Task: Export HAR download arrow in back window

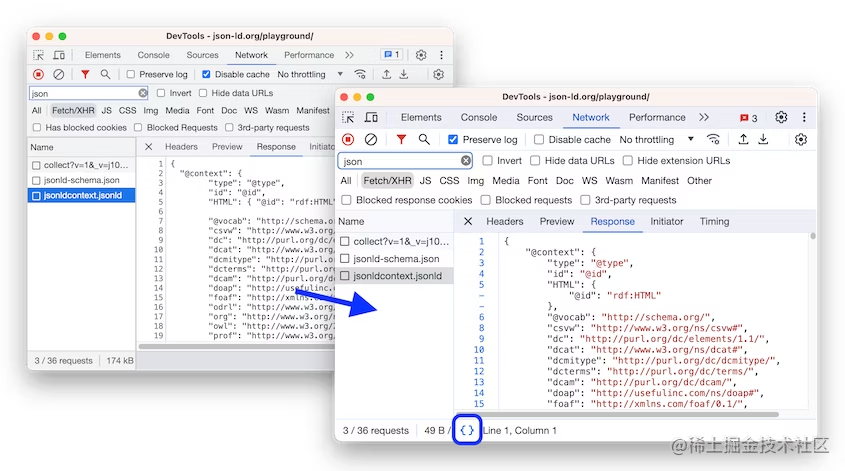Action: point(404,74)
